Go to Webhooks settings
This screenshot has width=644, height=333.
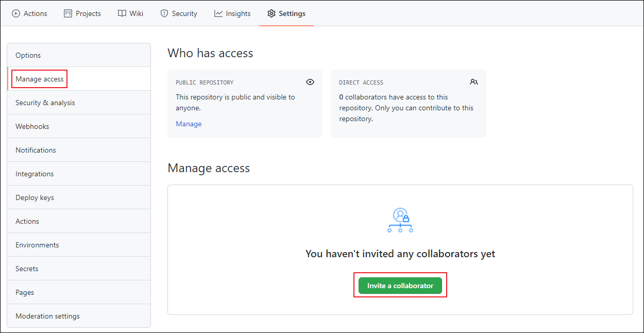coord(79,126)
